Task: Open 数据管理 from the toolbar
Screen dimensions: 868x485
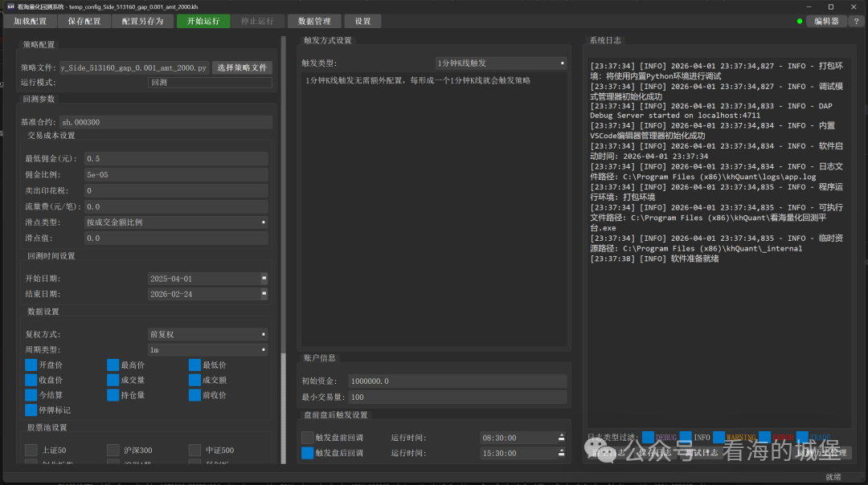Action: point(314,21)
